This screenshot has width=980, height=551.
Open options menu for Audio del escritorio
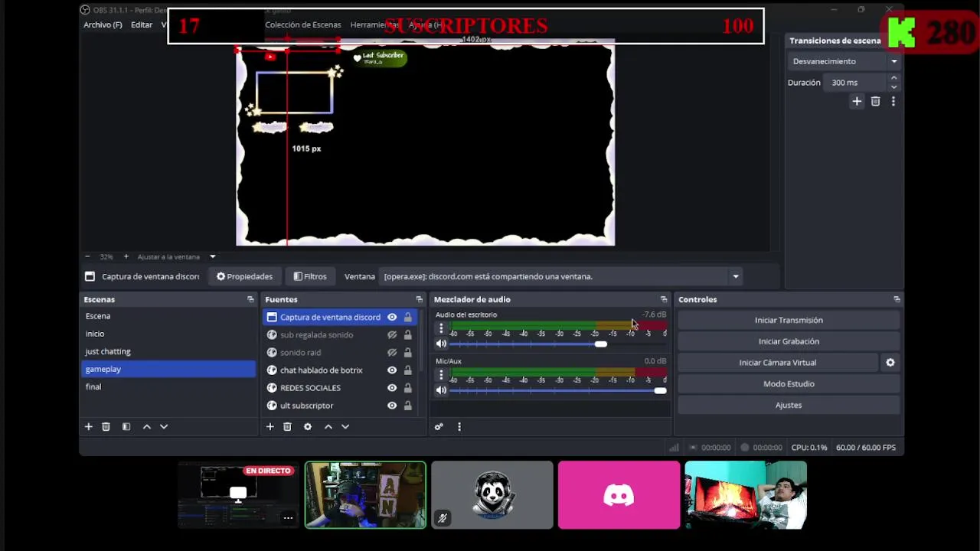(441, 328)
